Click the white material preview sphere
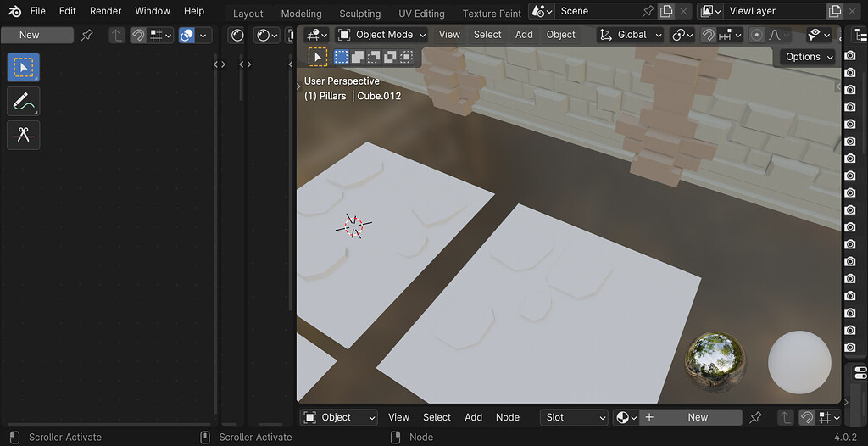The width and height of the screenshot is (868, 446). [799, 362]
